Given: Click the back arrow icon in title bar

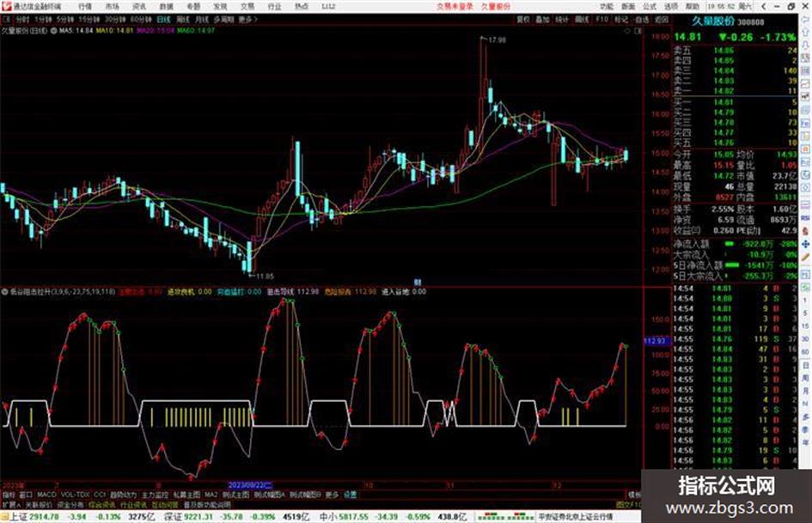Looking at the screenshot, I should point(764,7).
